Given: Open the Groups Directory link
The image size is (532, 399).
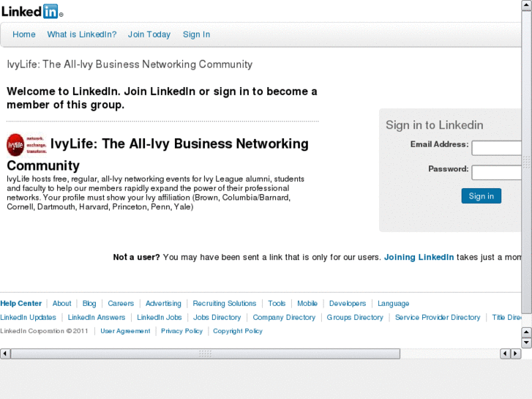Looking at the screenshot, I should pos(355,318).
